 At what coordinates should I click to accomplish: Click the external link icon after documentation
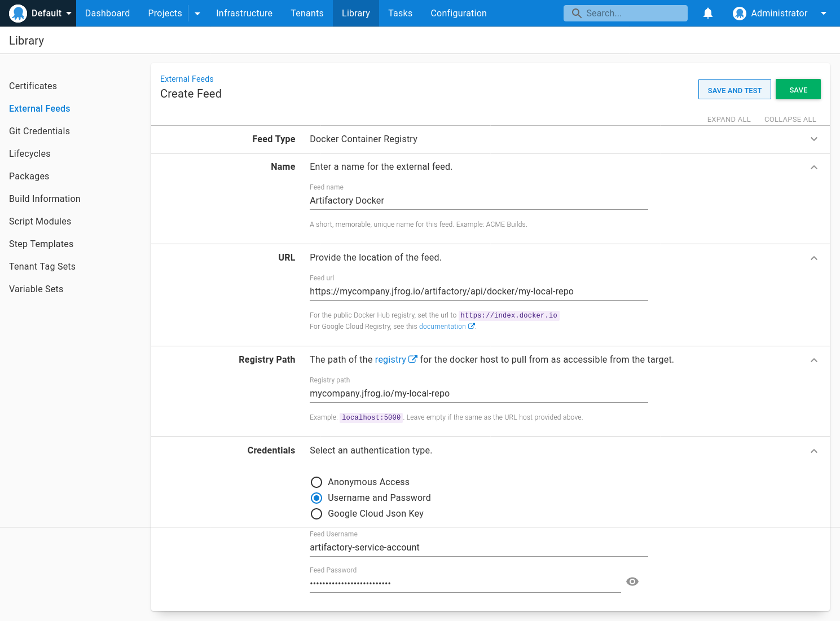(x=472, y=326)
